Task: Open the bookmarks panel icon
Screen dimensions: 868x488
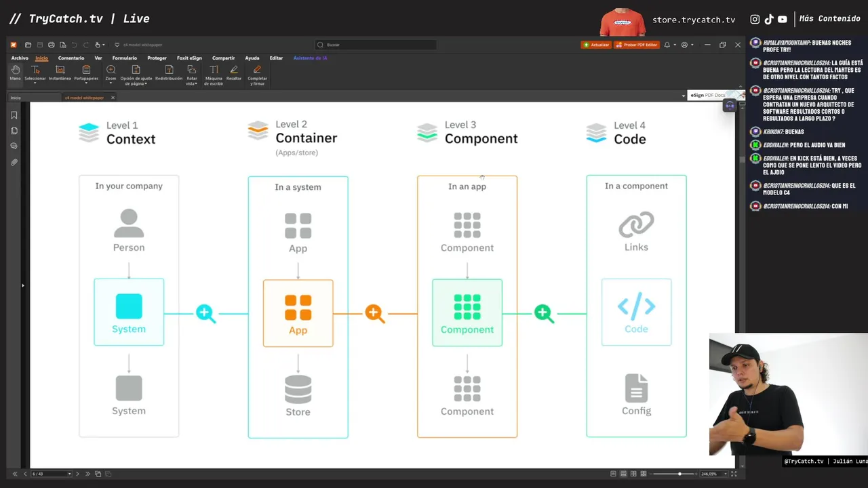Action: 14,115
